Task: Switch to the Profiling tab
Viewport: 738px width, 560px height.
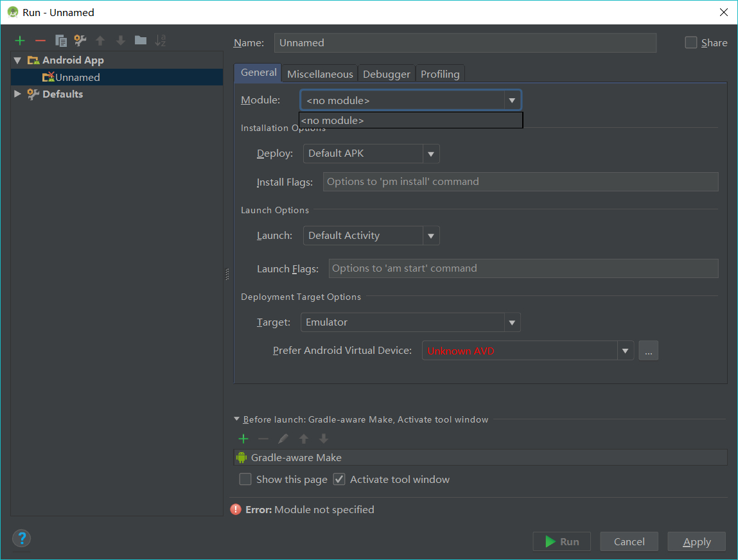Action: pos(440,74)
